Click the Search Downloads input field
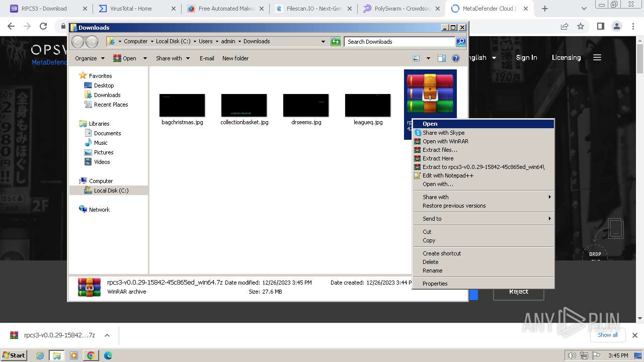Screen dimensions: 644x362 400,42
